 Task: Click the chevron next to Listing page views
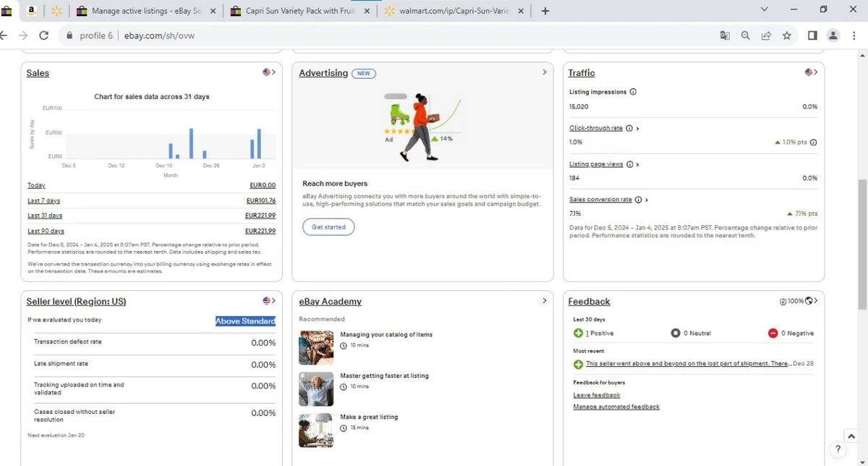[638, 164]
